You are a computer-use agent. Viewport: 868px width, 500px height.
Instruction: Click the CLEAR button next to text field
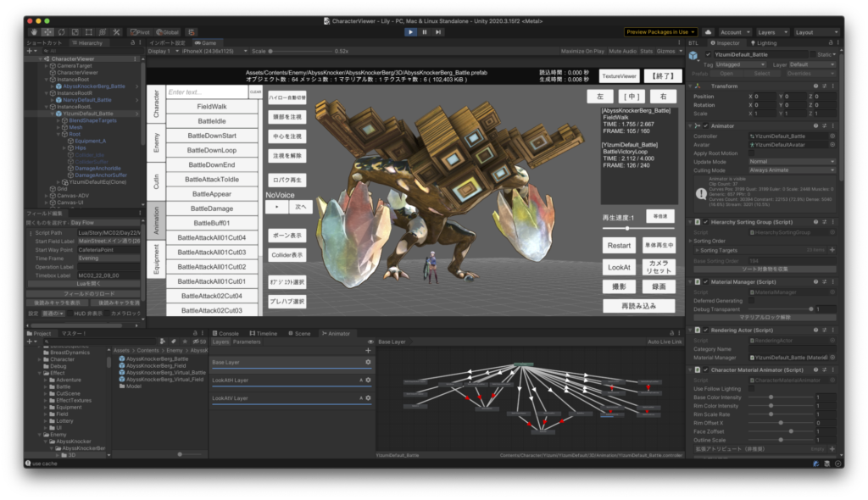click(x=255, y=92)
